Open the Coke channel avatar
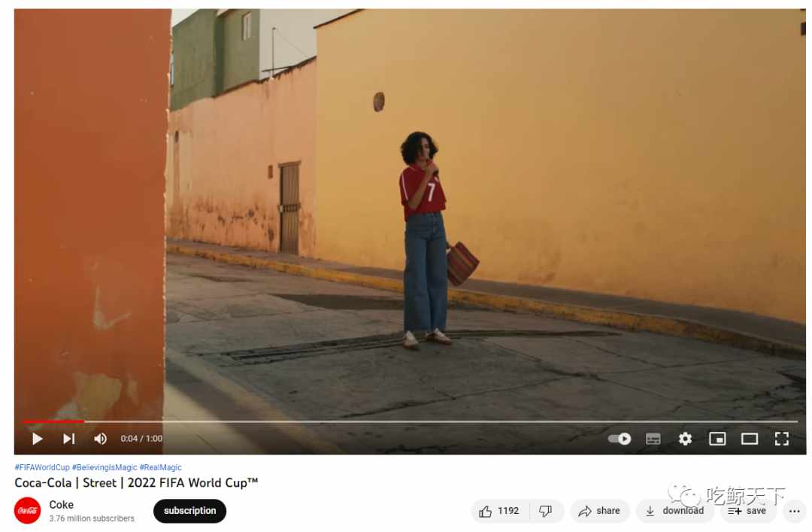The height and width of the screenshot is (532, 812). (x=28, y=510)
